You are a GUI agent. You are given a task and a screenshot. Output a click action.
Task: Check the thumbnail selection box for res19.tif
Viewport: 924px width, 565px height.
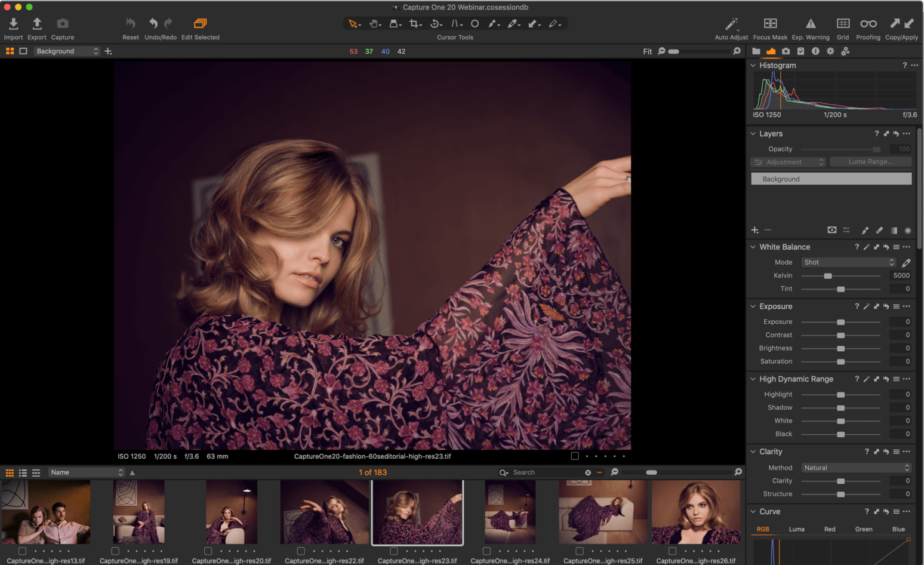(x=115, y=551)
